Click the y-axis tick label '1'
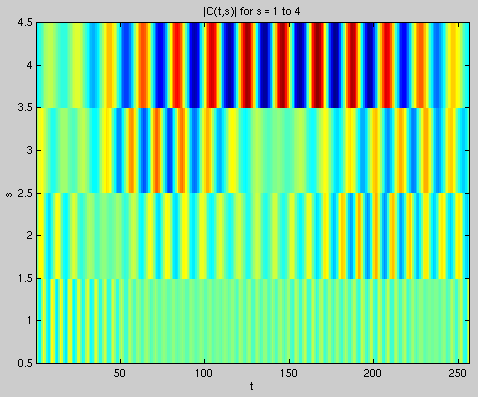This screenshot has width=478, height=397. 29,320
